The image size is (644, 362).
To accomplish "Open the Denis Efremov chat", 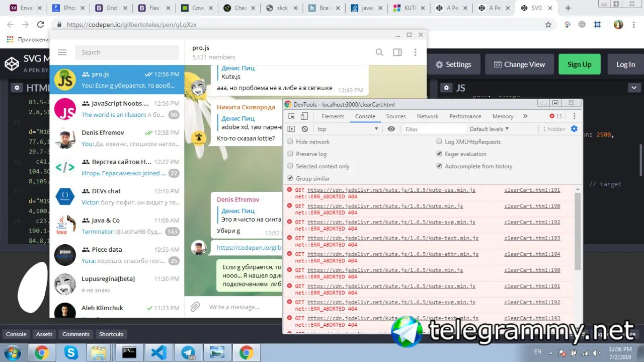I will click(x=117, y=138).
